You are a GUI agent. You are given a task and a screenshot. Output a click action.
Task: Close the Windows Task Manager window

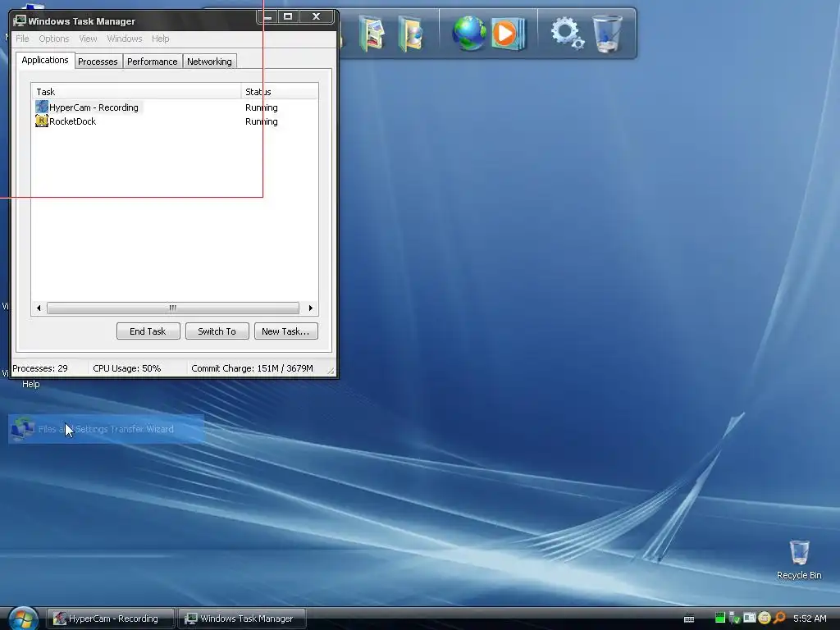click(316, 17)
